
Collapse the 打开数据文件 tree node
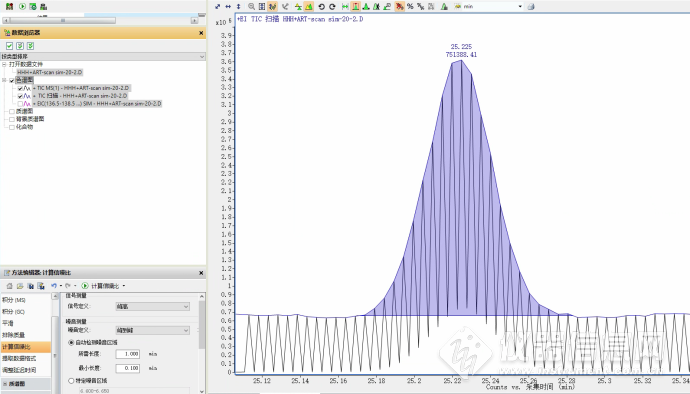(x=4, y=64)
